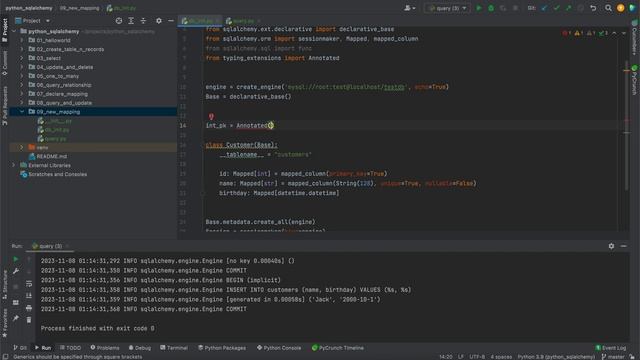Screen dimensions: 640x360
Task: Toggle scroll to end of console output
Action: coord(29,296)
